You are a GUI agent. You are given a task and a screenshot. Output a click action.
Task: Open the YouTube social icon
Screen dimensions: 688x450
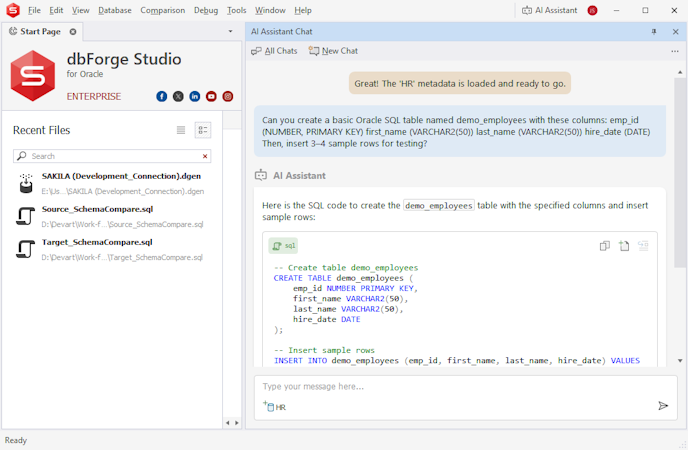(211, 96)
